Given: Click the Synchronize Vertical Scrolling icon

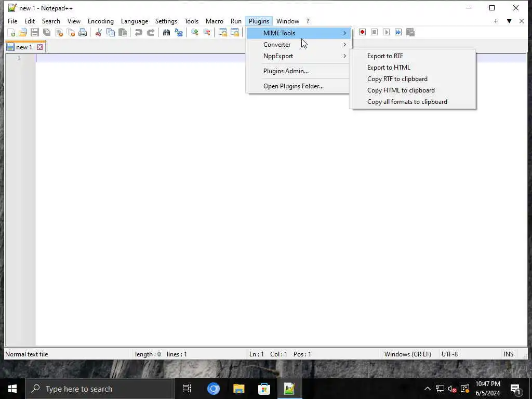Looking at the screenshot, I should [x=222, y=33].
